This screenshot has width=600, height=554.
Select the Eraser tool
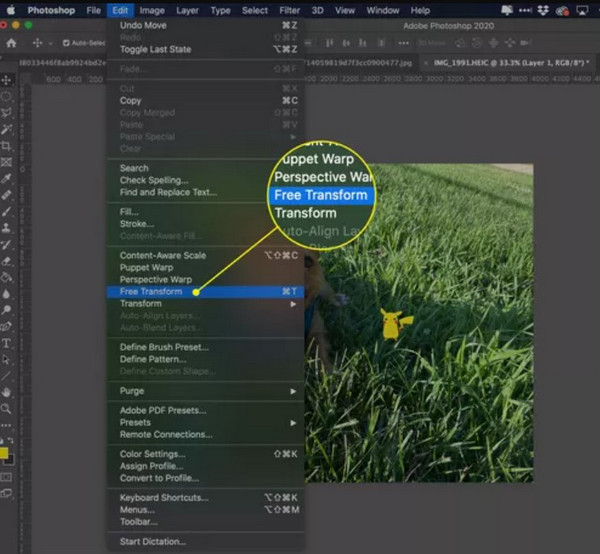[6, 261]
